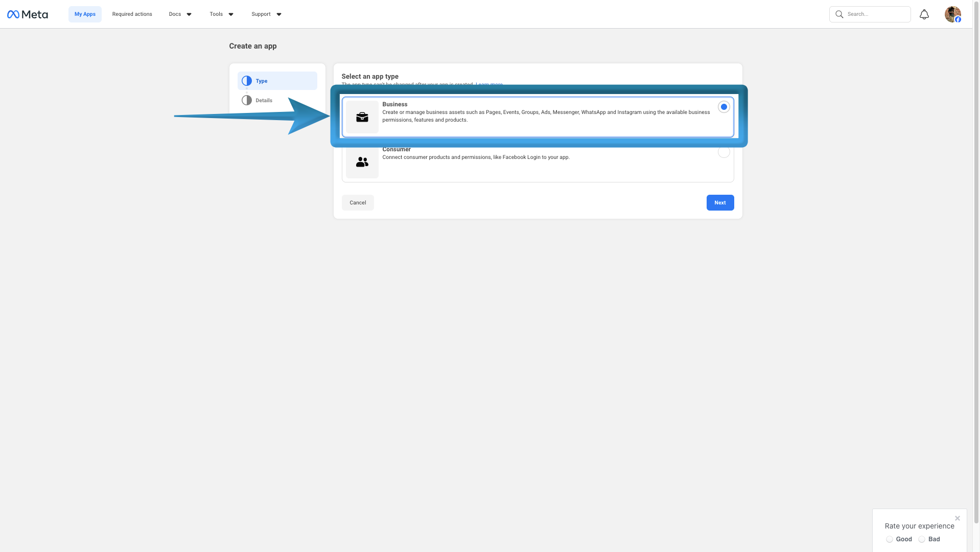
Task: Open the profile avatar menu
Action: (x=952, y=14)
